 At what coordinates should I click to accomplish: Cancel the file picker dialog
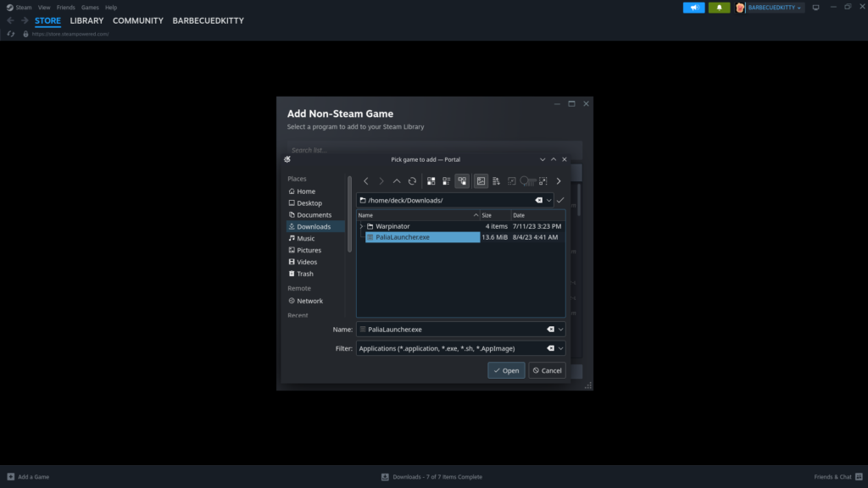(x=547, y=371)
